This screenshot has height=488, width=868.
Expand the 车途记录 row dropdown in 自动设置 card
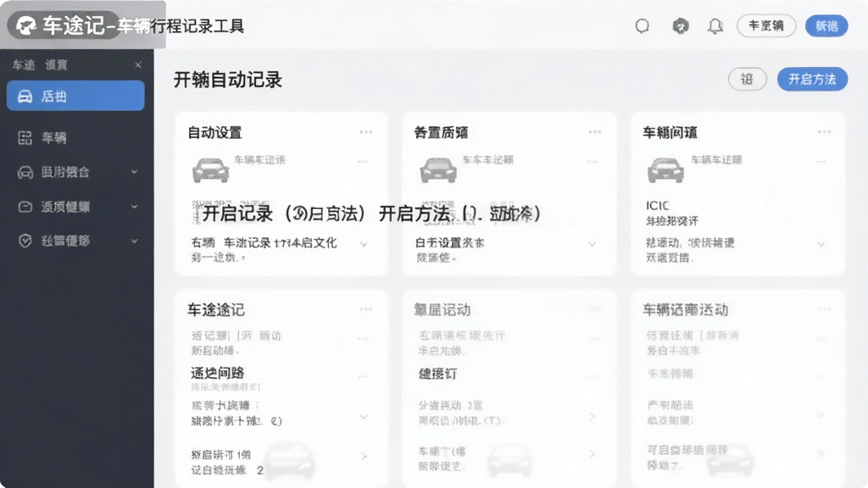[364, 244]
